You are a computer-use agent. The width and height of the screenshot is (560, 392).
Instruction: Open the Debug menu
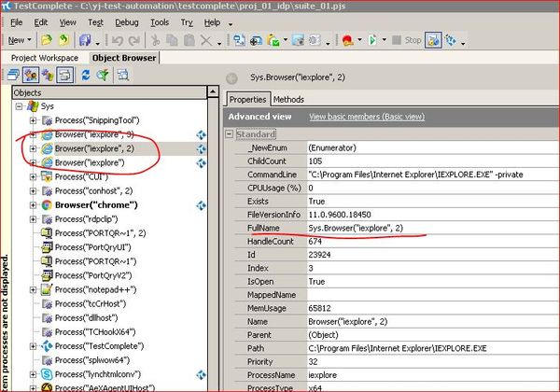pyautogui.click(x=126, y=21)
